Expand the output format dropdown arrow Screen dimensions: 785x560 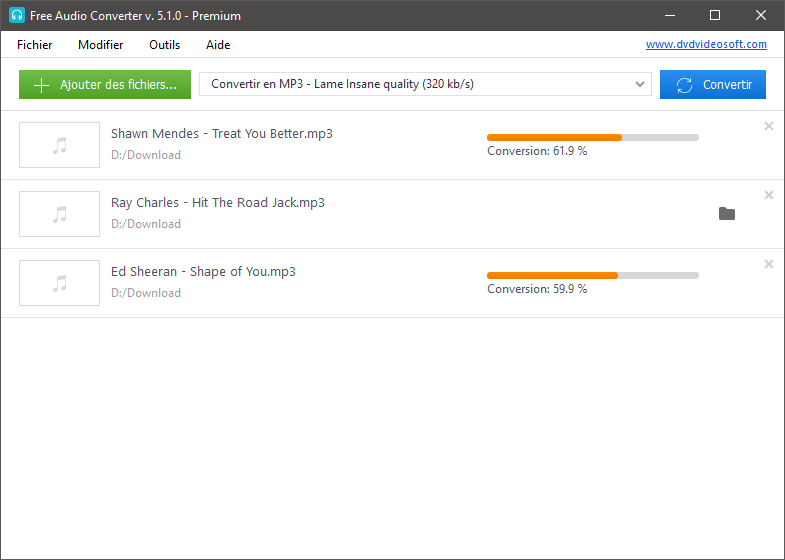pos(639,84)
